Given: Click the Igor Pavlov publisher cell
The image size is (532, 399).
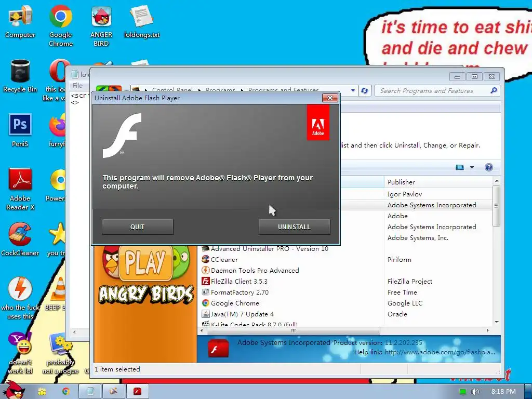Looking at the screenshot, I should [x=404, y=194].
